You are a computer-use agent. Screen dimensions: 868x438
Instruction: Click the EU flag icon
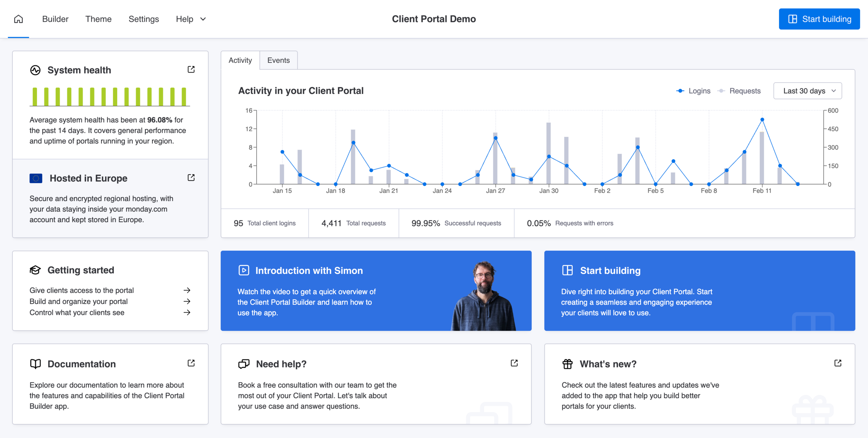(x=36, y=178)
